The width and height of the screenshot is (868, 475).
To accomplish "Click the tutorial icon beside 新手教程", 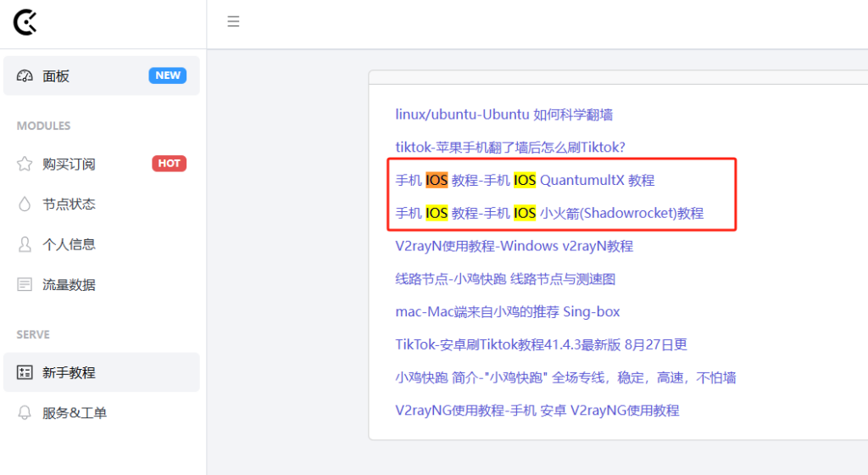I will tap(25, 372).
